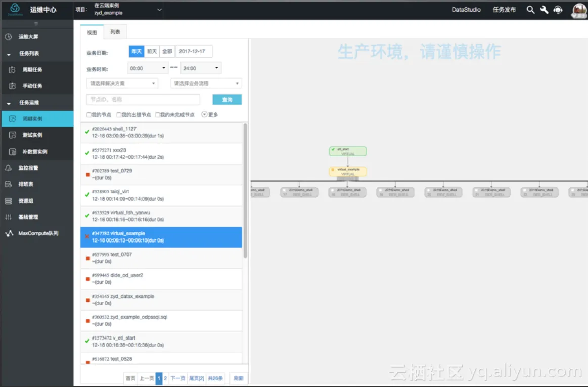The image size is (588, 387).
Task: Click green check icon of shell_1127
Action: point(87,132)
